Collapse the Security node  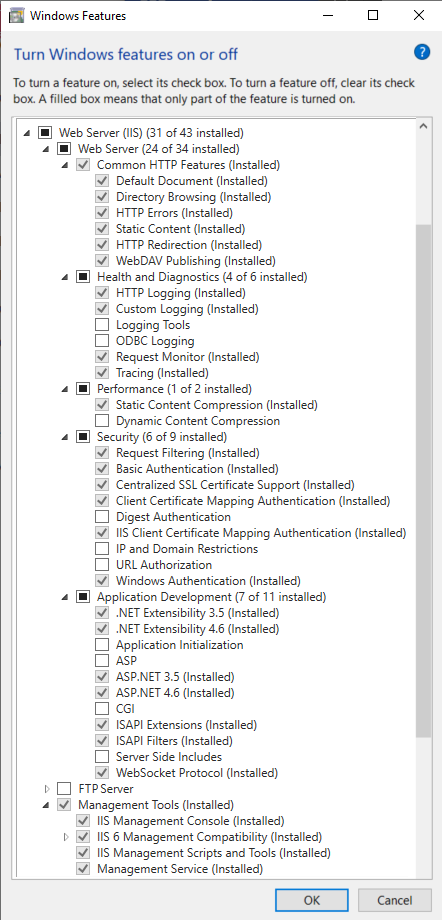[65, 437]
